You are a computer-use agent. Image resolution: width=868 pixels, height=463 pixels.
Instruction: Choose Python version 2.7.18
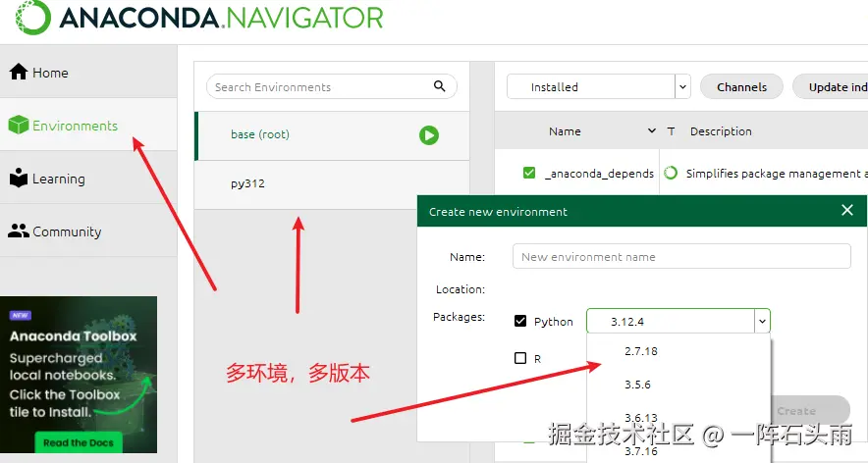(x=641, y=351)
